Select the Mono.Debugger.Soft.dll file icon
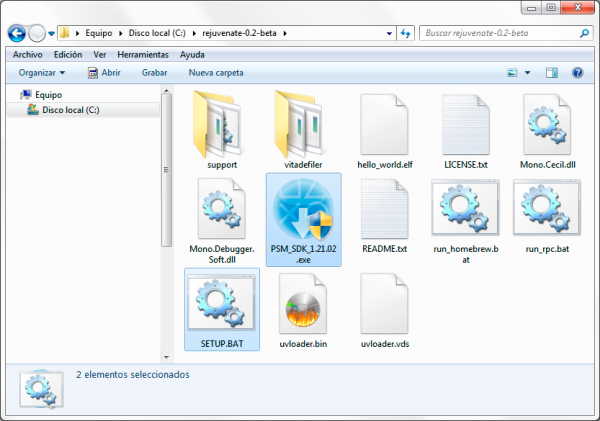Image resolution: width=600 pixels, height=421 pixels. pos(222,209)
